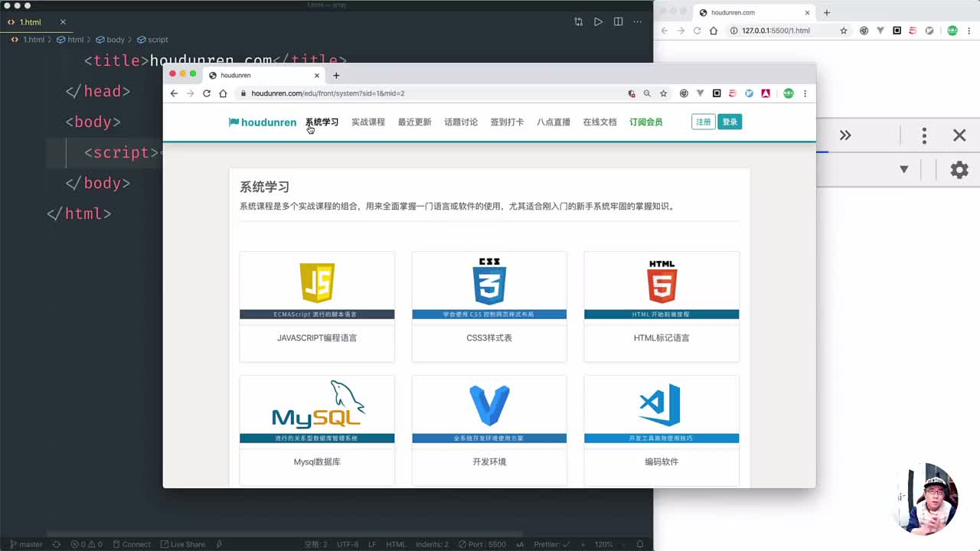Image resolution: width=980 pixels, height=551 pixels.
Task: Click forward arrow in front houdunren browser
Action: [x=190, y=93]
